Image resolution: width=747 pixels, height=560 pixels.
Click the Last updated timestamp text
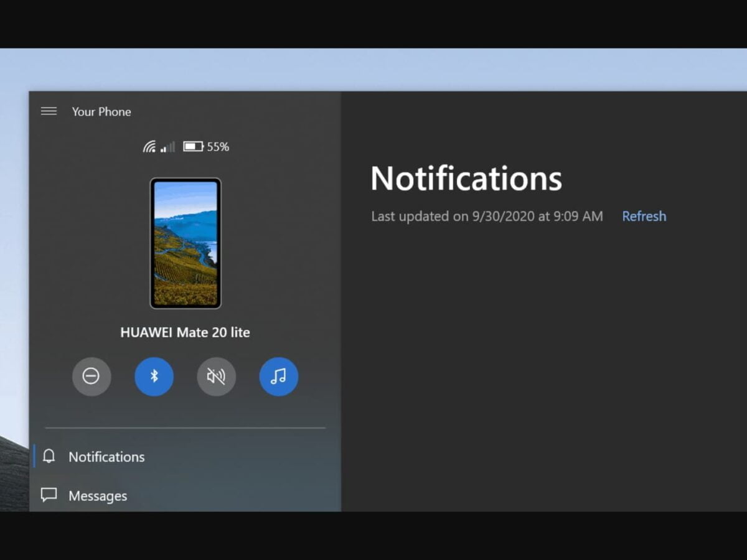pos(487,217)
